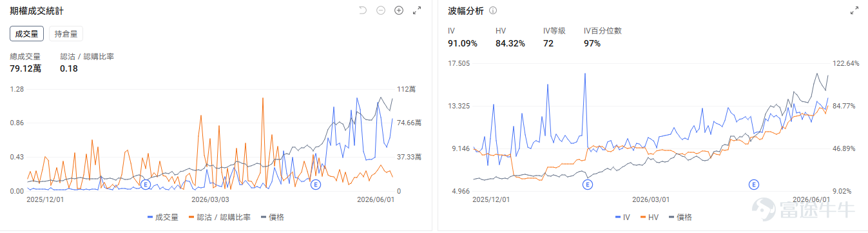Screen dimensions: 868x233
Task: Zoom in the options volume chart
Action: 398,10
